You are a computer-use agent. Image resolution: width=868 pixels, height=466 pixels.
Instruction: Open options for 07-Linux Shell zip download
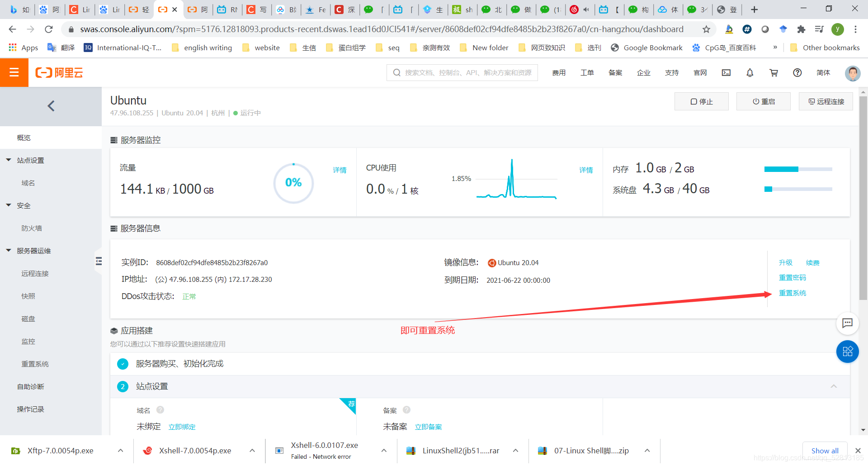click(x=647, y=451)
